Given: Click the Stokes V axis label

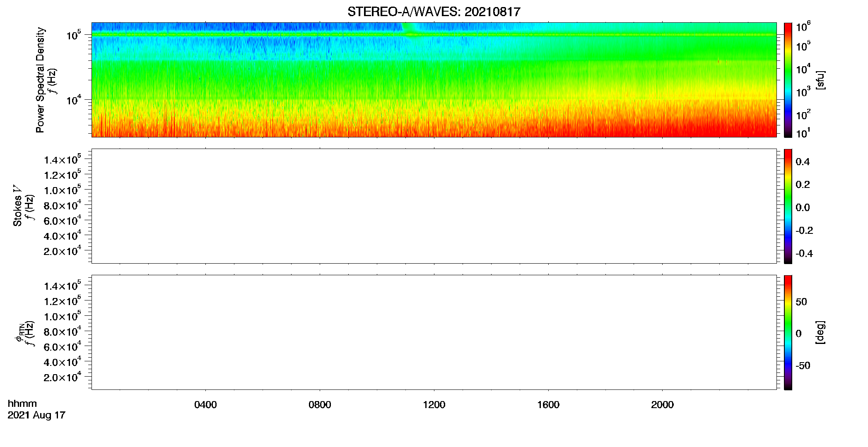Looking at the screenshot, I should pos(17,206).
